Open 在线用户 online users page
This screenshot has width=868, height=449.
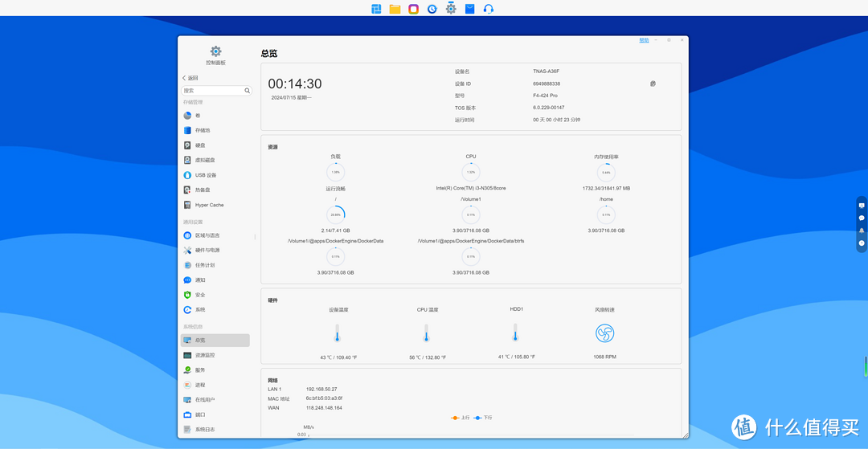(x=204, y=399)
